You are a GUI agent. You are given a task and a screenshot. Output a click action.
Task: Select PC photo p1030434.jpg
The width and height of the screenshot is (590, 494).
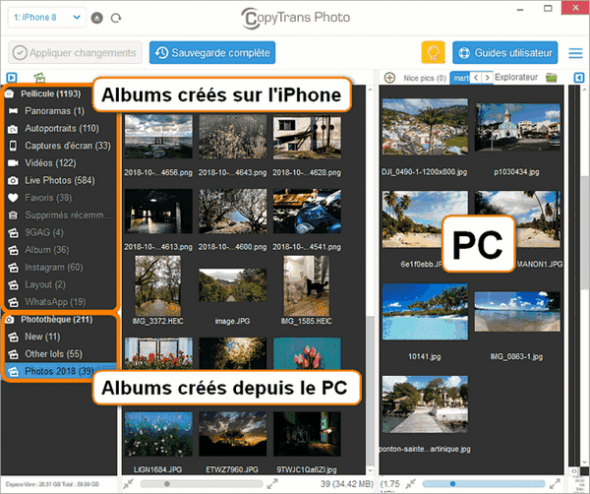click(x=517, y=128)
